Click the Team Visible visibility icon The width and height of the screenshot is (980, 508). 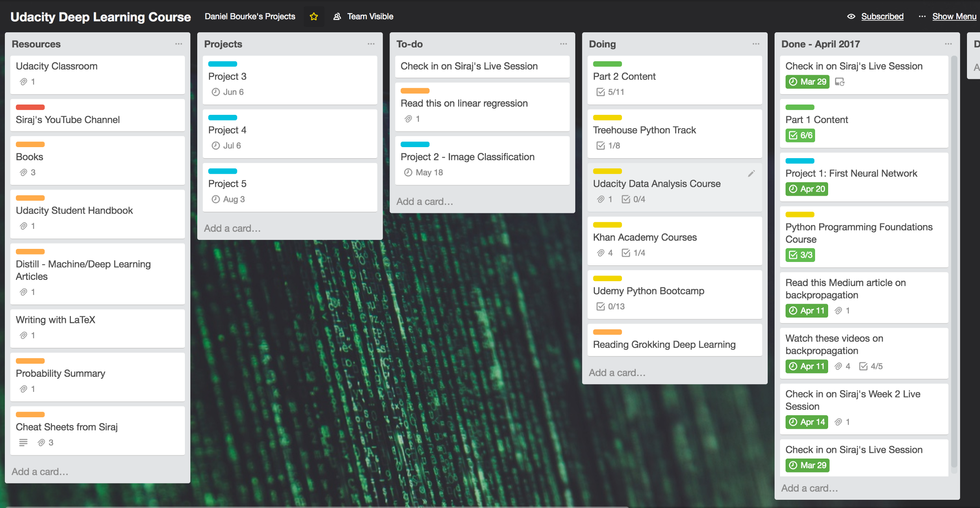click(337, 16)
